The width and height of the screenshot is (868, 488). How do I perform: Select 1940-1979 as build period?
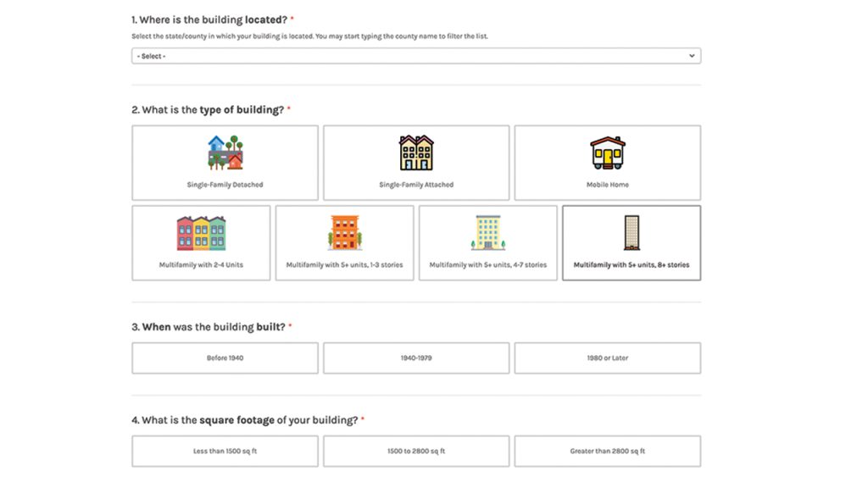(x=415, y=358)
